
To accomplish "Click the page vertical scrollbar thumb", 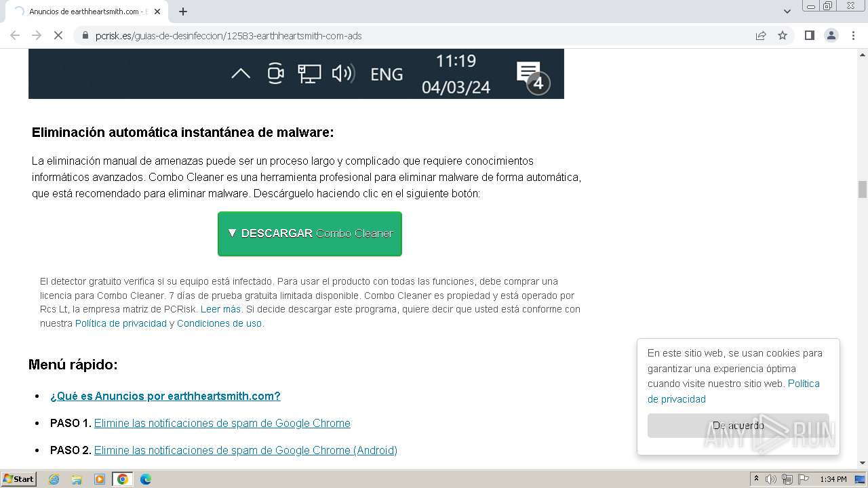I will click(x=863, y=189).
